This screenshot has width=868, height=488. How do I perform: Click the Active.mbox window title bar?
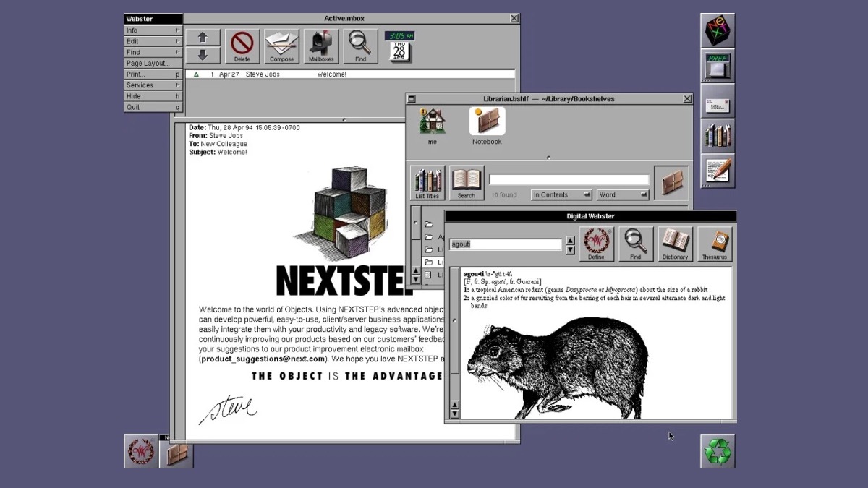346,19
